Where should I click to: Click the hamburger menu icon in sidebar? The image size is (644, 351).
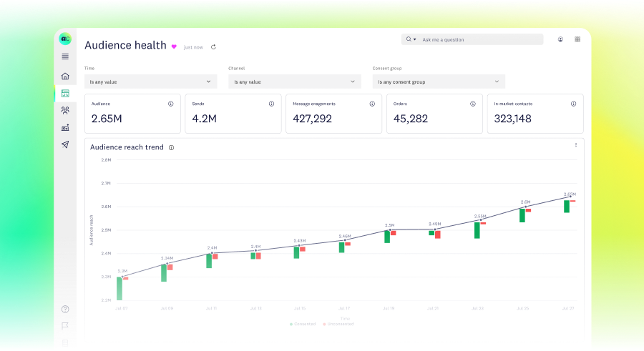coord(65,56)
